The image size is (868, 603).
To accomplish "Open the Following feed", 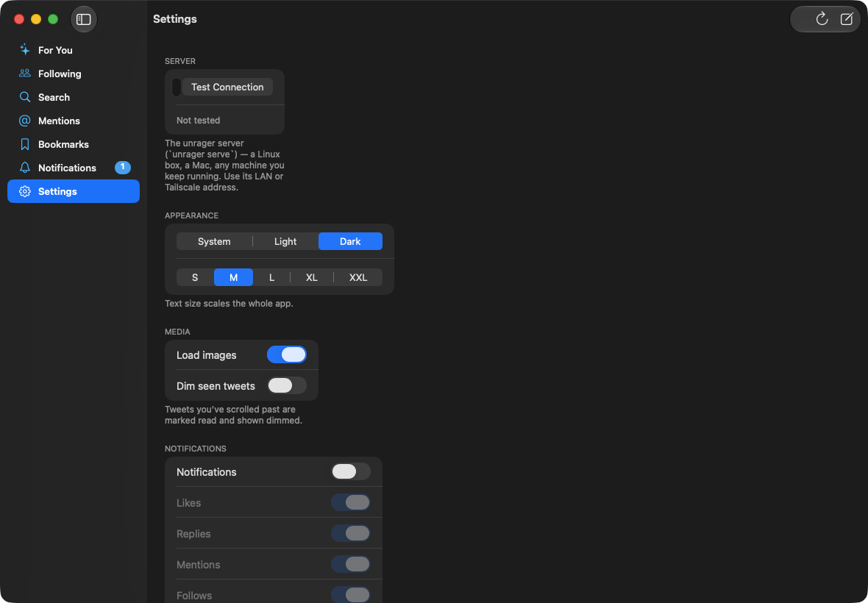I will click(74, 74).
